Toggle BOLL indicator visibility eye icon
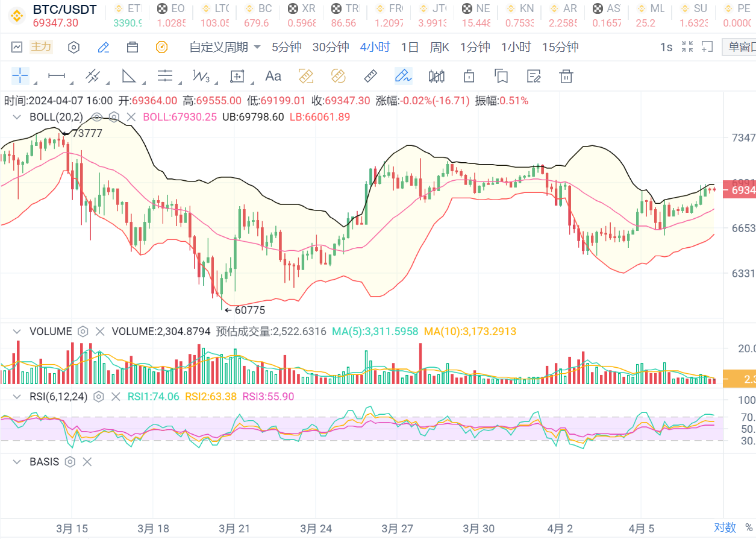This screenshot has width=756, height=539. point(96,117)
